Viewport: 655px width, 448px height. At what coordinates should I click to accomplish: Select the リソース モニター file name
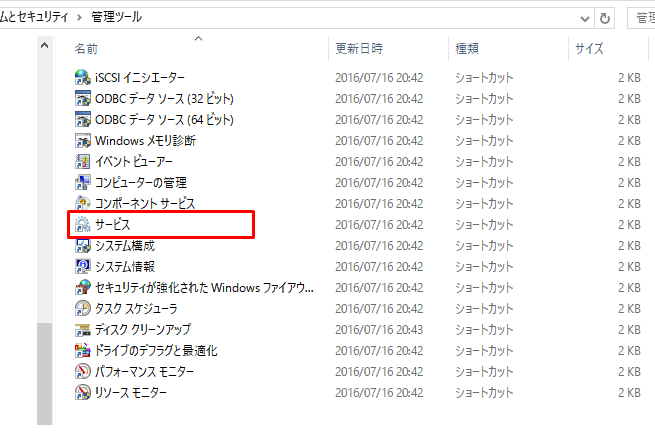pyautogui.click(x=131, y=392)
